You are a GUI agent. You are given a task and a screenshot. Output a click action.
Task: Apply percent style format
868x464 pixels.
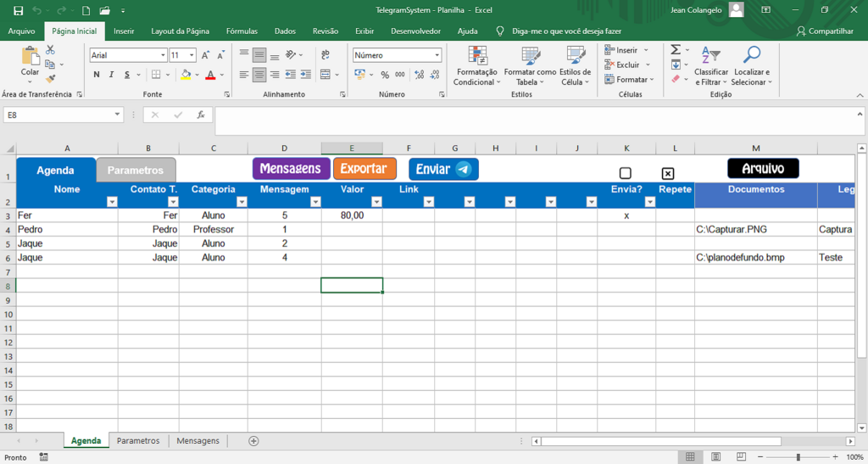click(385, 75)
